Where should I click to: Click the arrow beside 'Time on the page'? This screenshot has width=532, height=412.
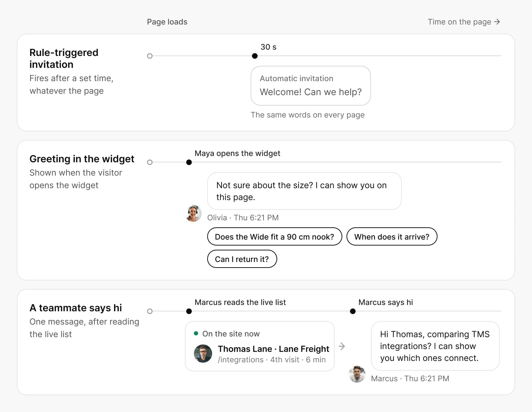497,22
